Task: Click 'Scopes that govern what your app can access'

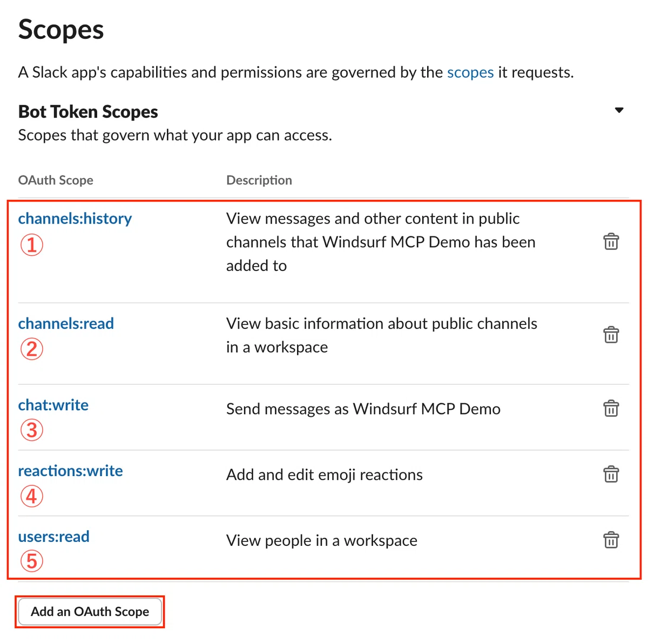Action: pyautogui.click(x=175, y=135)
